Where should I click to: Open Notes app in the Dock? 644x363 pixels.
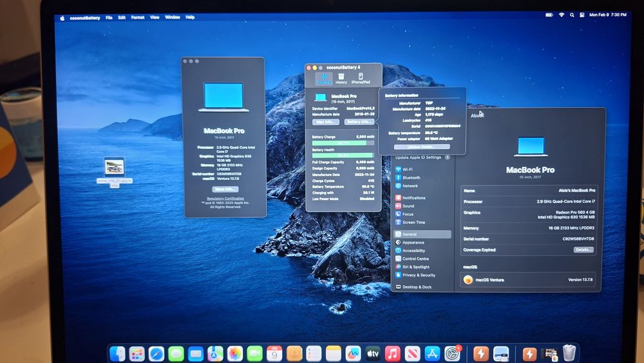(334, 353)
